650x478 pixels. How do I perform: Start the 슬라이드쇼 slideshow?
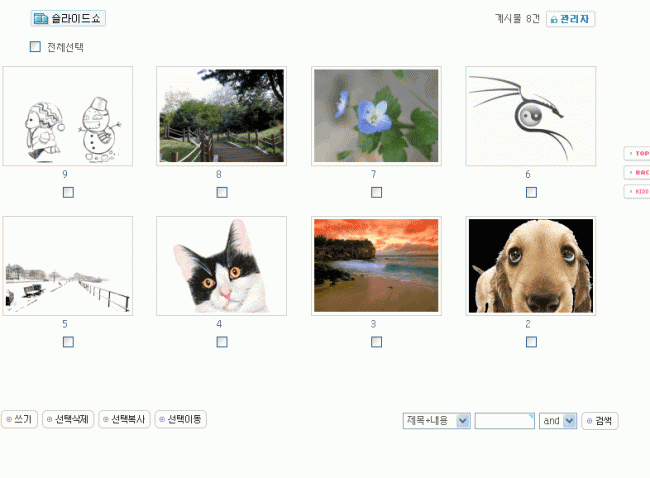(68, 19)
